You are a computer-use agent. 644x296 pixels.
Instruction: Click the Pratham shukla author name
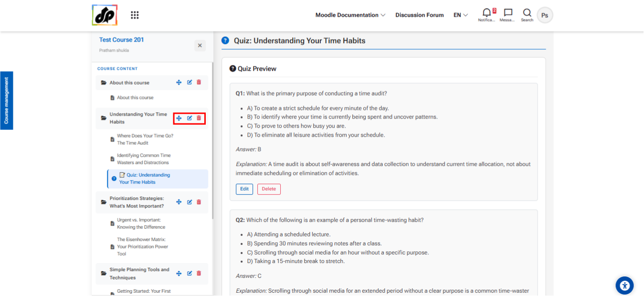(x=114, y=50)
